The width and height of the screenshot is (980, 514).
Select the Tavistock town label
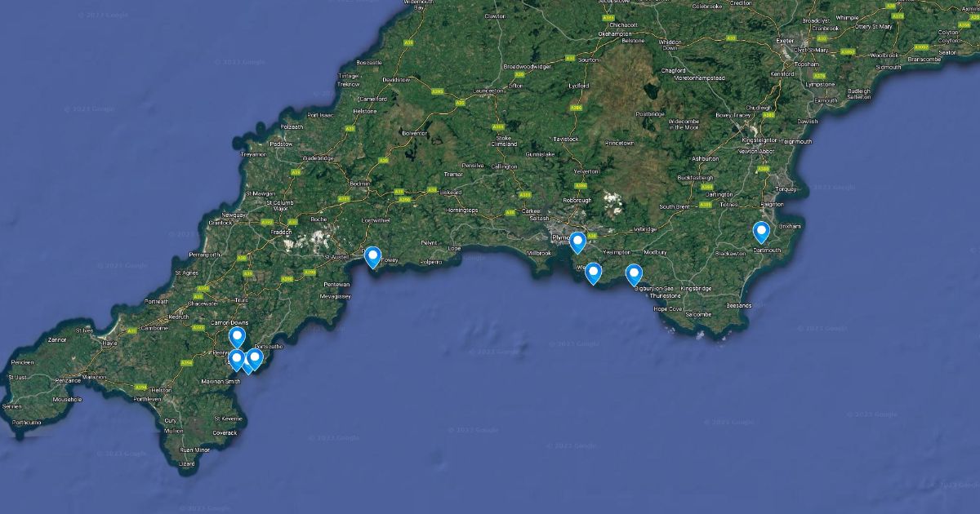[x=565, y=140]
